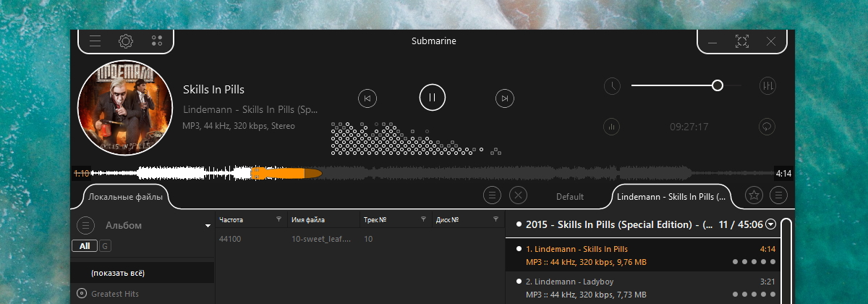This screenshot has width=868, height=304.
Task: Toggle the repeat loop icon
Action: [x=767, y=127]
